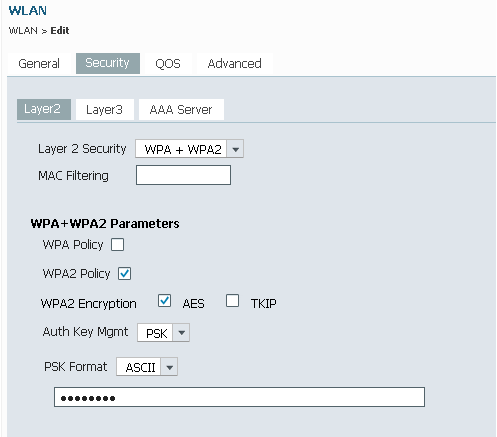Open the Advanced tab

click(x=235, y=63)
